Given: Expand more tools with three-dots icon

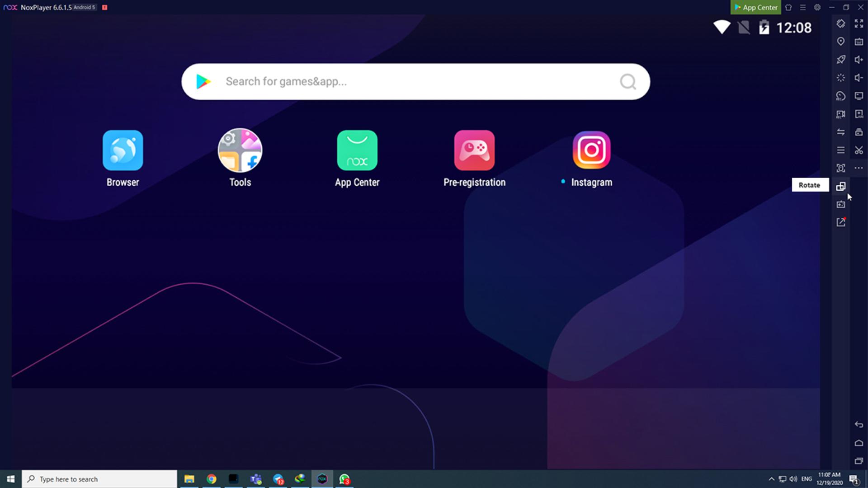Looking at the screenshot, I should 859,168.
